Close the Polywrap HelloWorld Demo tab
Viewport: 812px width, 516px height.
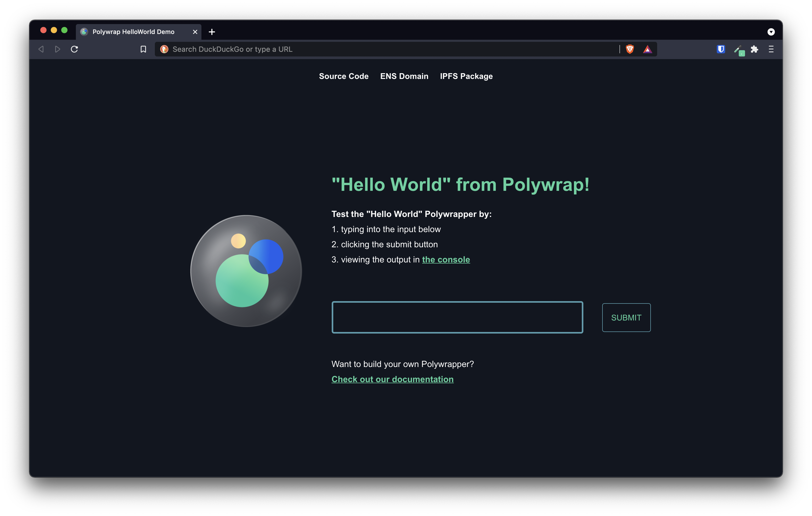[x=195, y=32]
